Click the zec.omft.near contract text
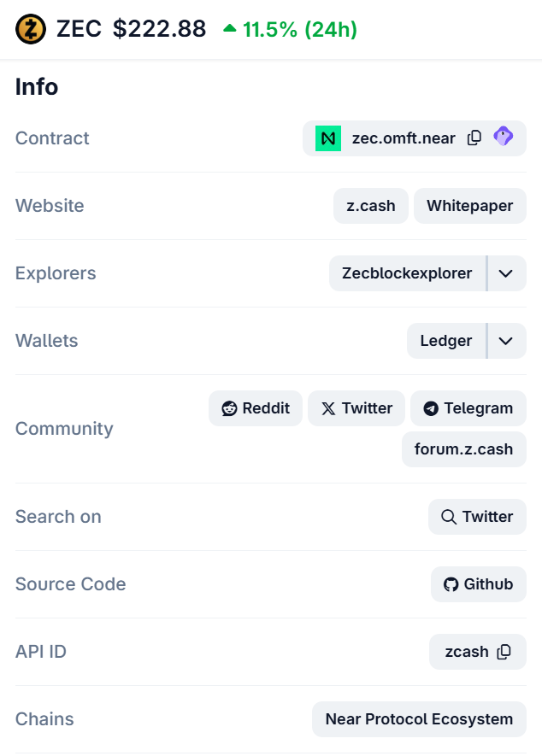 (404, 138)
